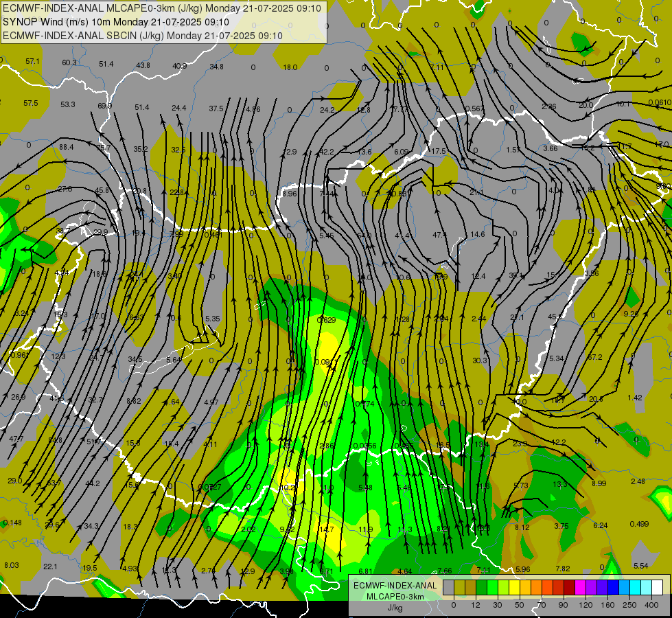Image resolution: width=672 pixels, height=618 pixels.
Task: Click the legend tick label '12'
Action: coord(476,605)
